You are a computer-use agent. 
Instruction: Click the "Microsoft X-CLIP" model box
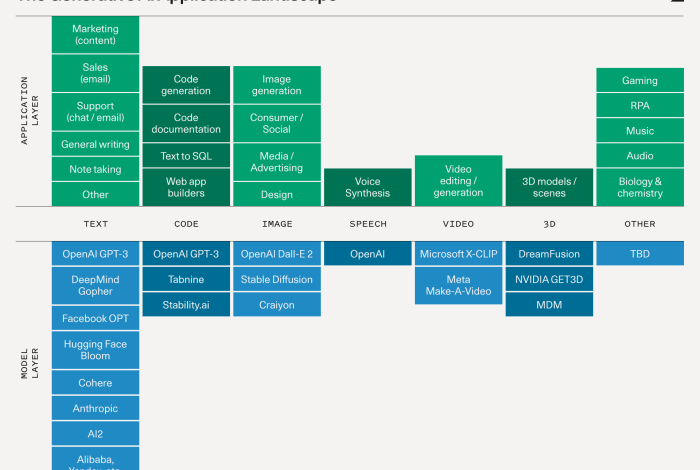[458, 254]
